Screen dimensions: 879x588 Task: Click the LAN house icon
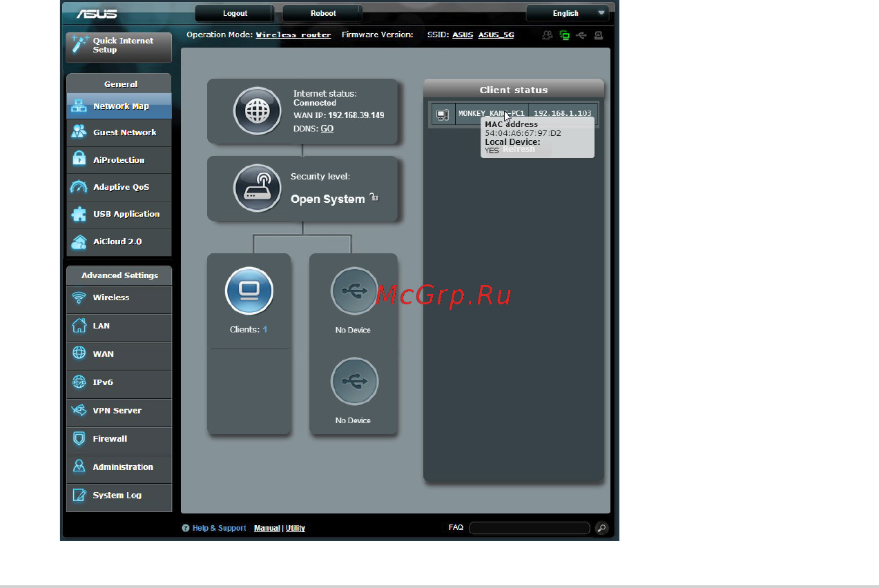pos(79,325)
